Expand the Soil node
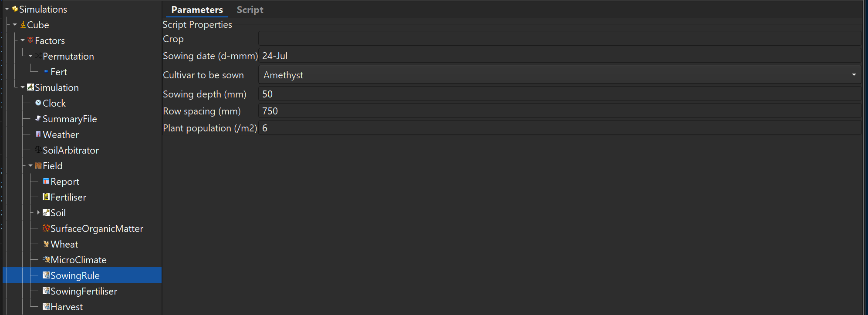 [38, 212]
